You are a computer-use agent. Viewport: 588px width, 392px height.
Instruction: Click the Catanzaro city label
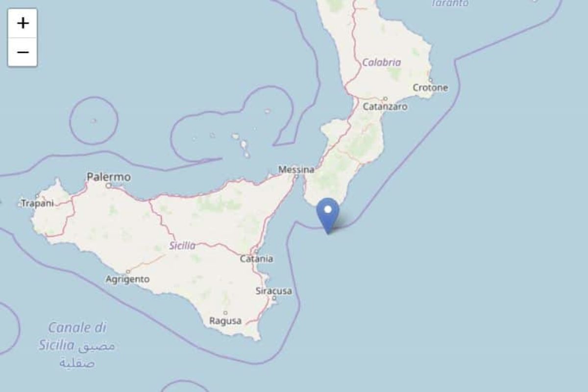point(385,106)
